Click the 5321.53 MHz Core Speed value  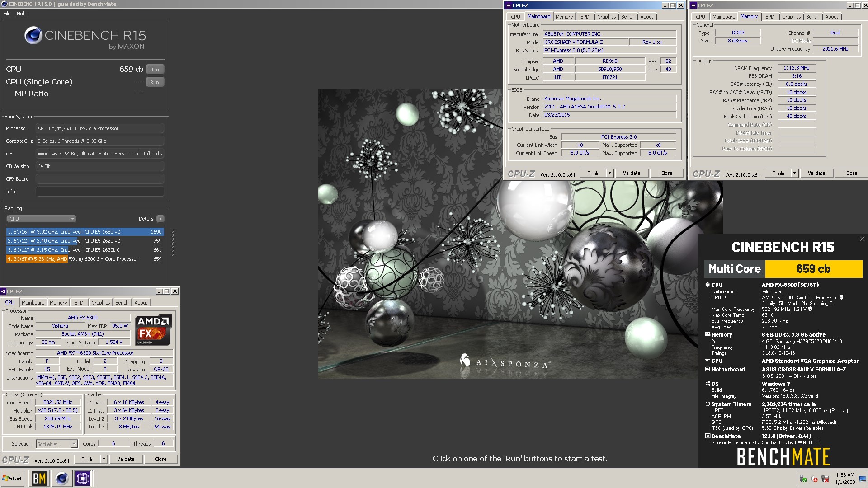[x=58, y=402]
